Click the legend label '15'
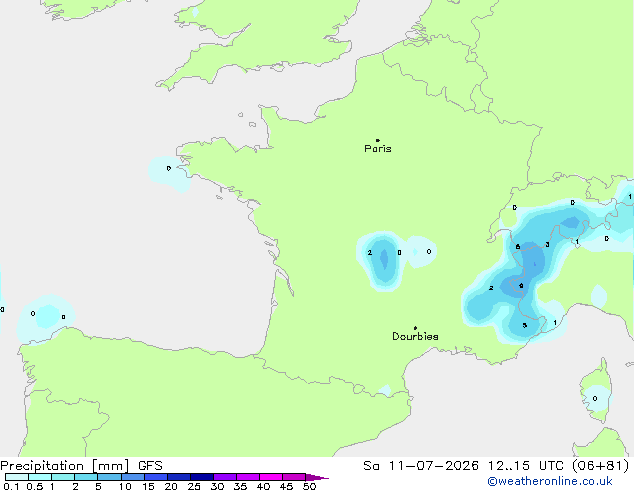The image size is (634, 490). pyautogui.click(x=148, y=486)
